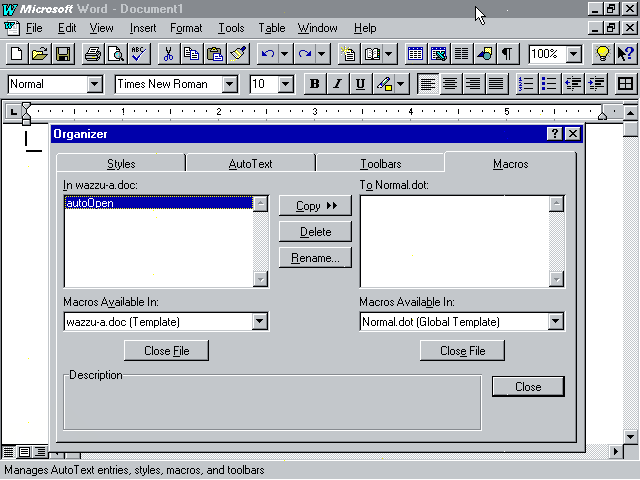The height and width of the screenshot is (480, 640).
Task: Toggle Bold formatting
Action: pyautogui.click(x=314, y=84)
